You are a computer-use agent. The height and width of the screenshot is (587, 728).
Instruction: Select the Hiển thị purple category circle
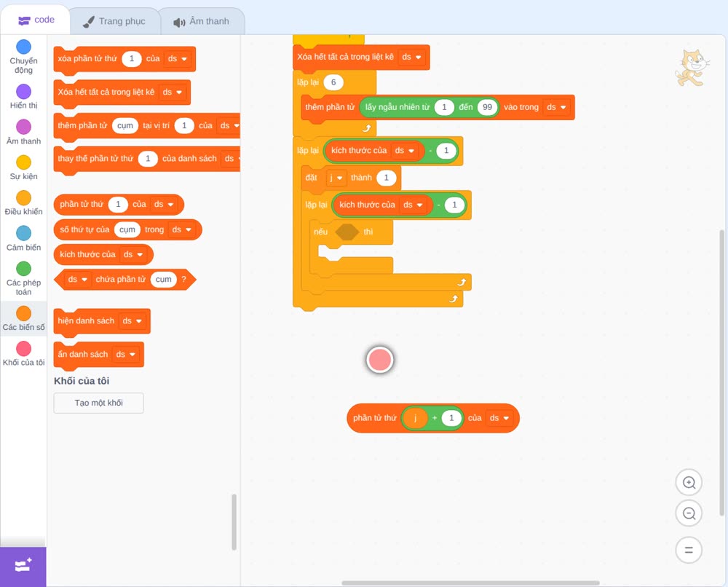(23, 92)
